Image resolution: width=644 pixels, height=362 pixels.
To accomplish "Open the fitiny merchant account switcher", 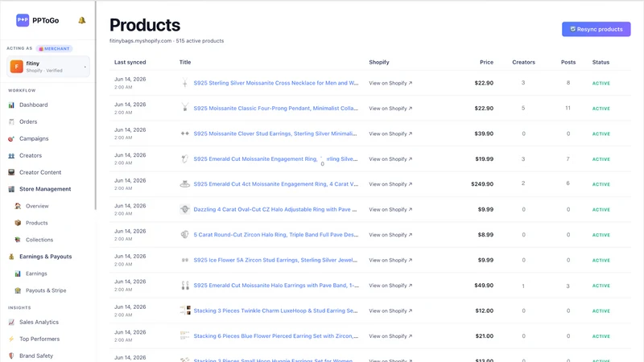I will 48,67.
